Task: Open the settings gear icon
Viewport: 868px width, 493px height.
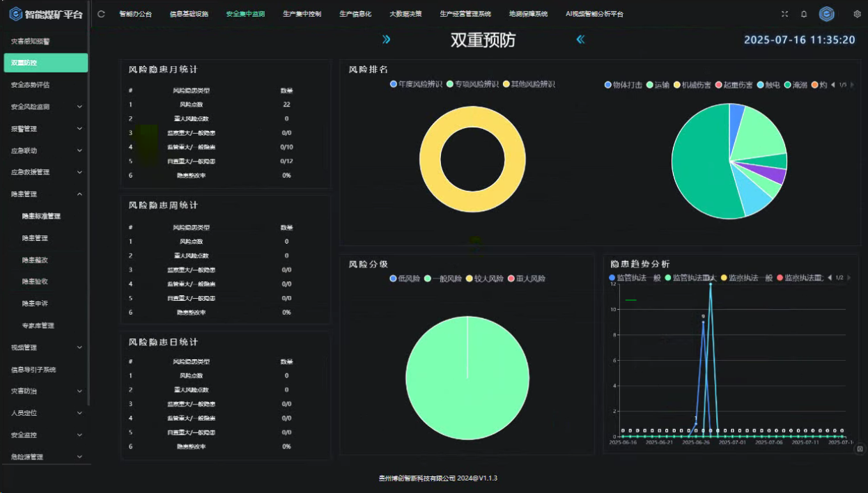Action: (x=857, y=14)
